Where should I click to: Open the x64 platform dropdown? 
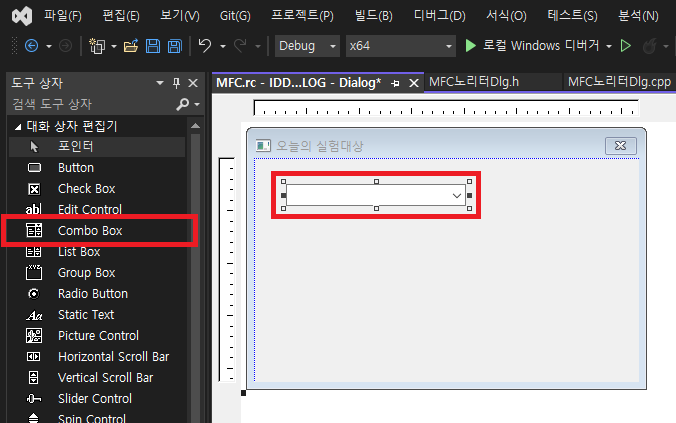[x=401, y=46]
